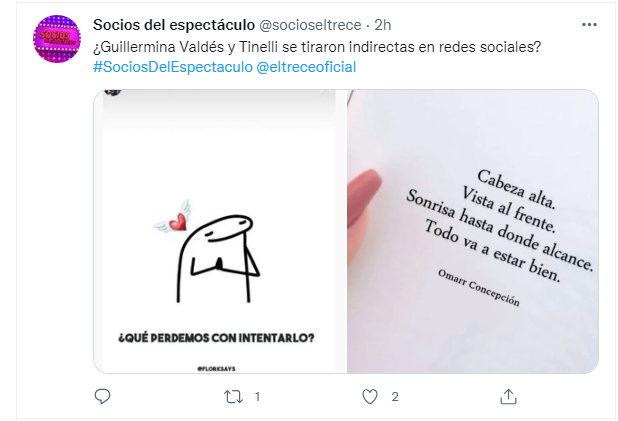Visit the @eltreceoficial mention link
Viewport: 618px width, 421px height.
click(306, 67)
